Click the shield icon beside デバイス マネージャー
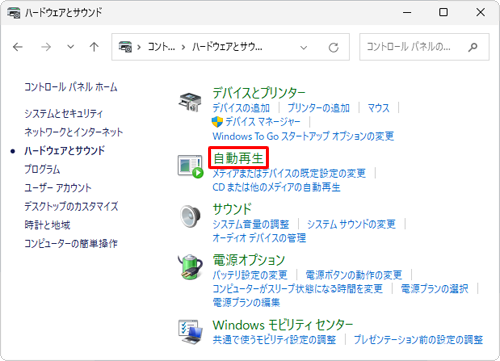 [217, 122]
